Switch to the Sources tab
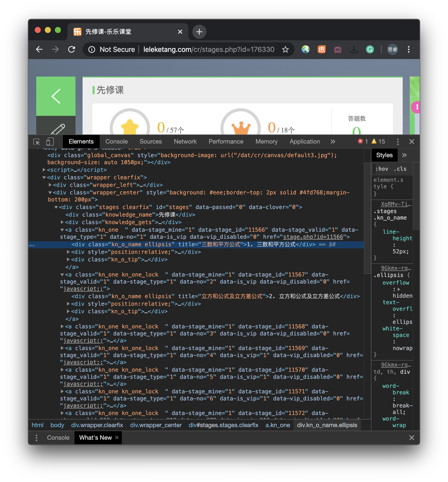Image resolution: width=448 pixels, height=482 pixels. [x=151, y=142]
